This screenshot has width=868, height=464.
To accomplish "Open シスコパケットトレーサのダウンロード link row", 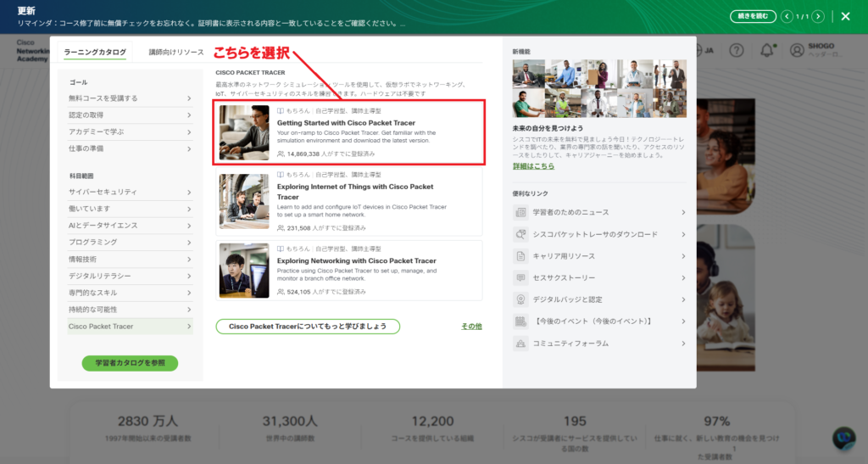I will point(599,234).
